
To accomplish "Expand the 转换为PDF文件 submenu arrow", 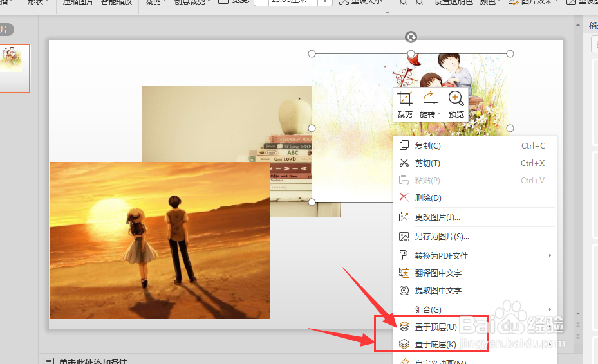I will (x=550, y=255).
